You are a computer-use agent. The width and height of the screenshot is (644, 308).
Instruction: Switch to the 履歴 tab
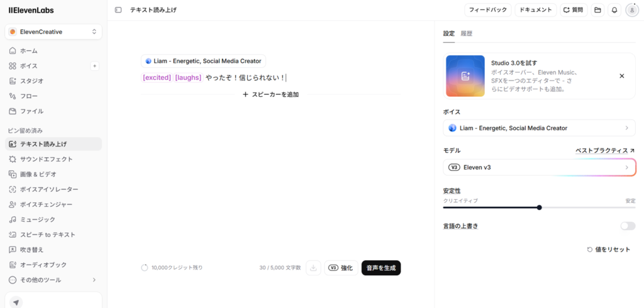(467, 34)
